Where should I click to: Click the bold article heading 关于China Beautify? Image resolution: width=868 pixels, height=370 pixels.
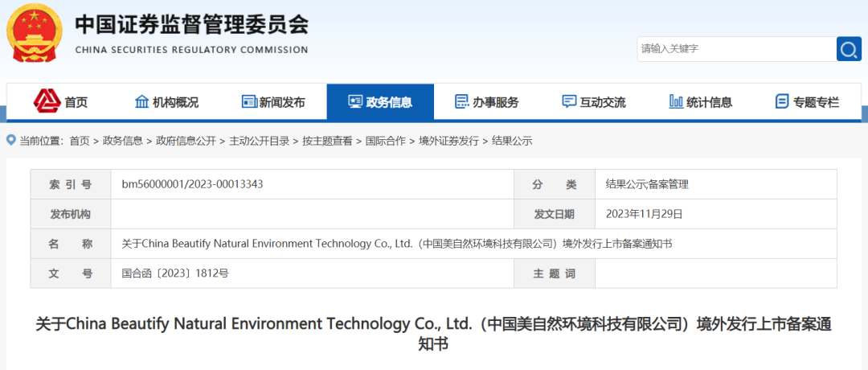coord(433,334)
